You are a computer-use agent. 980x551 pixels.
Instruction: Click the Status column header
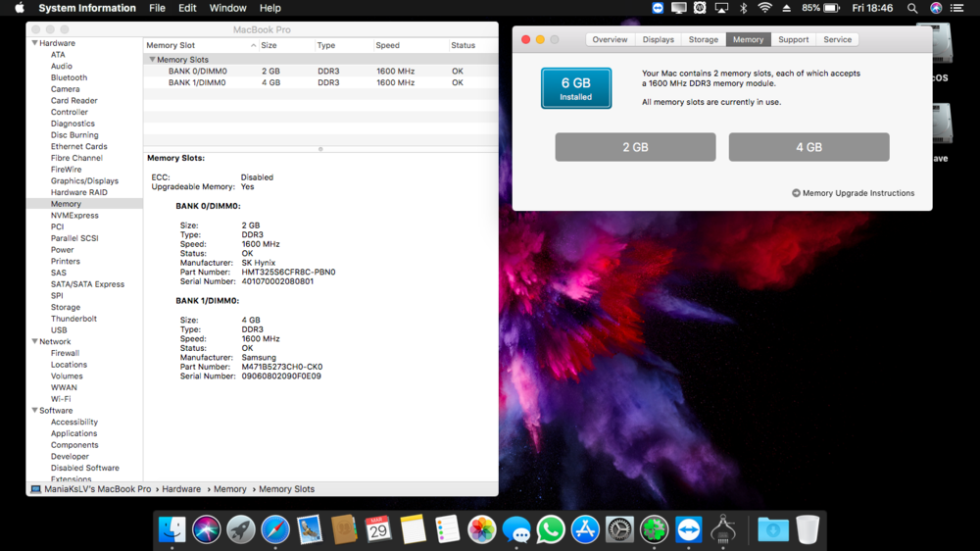473,45
